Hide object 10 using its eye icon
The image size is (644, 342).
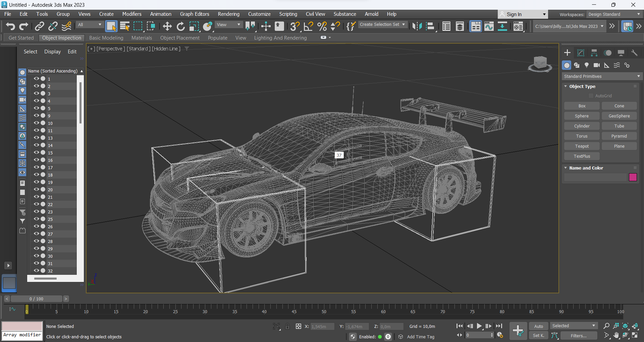tap(36, 123)
